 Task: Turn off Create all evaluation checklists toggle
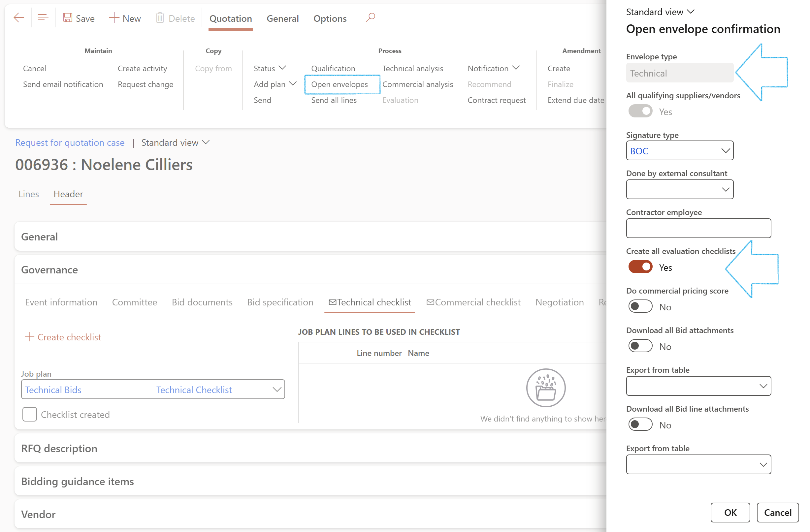pyautogui.click(x=640, y=267)
